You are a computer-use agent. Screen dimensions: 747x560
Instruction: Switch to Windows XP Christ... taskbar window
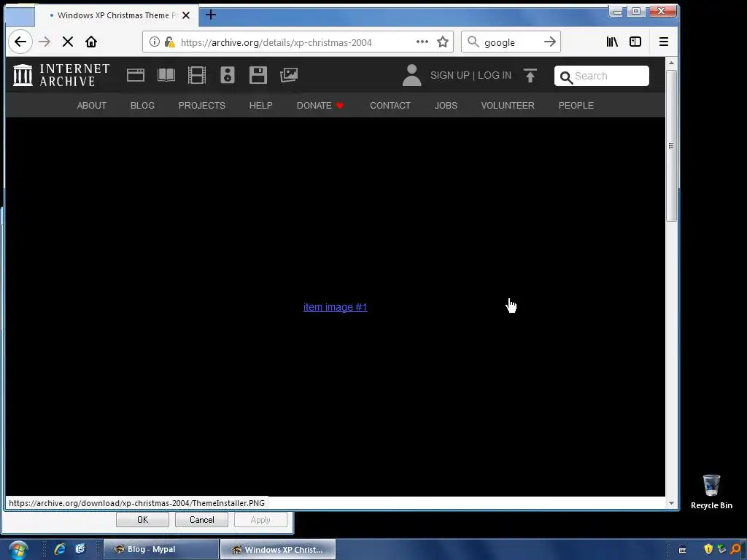[x=278, y=549]
